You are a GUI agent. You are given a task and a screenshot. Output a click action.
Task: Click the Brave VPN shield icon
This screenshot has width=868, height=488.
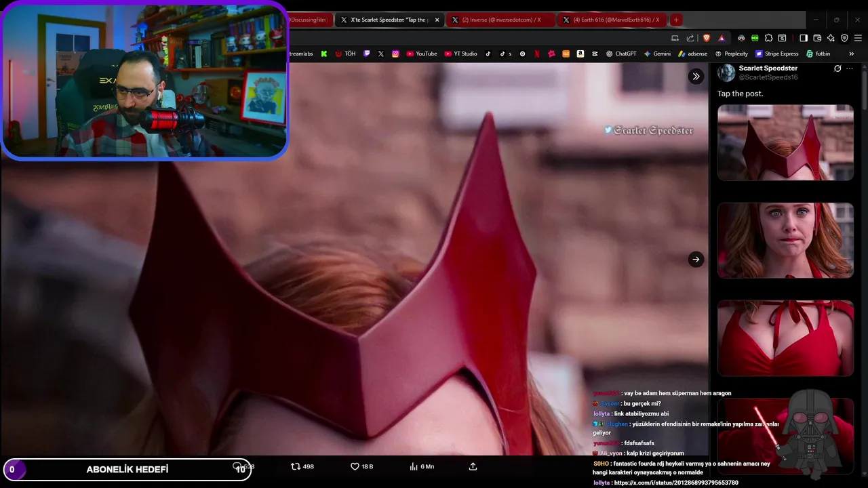tap(844, 38)
